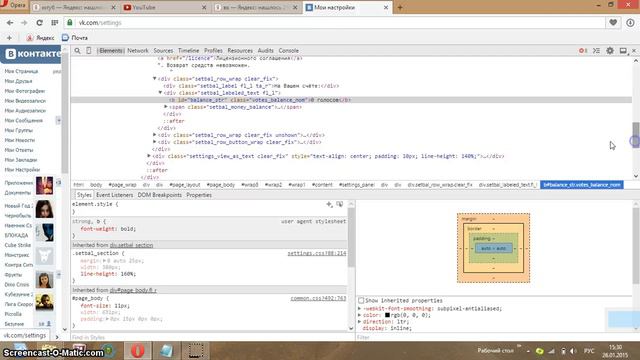Image resolution: width=640 pixels, height=360 pixels.
Task: Open the Console panel
Action: click(x=289, y=51)
